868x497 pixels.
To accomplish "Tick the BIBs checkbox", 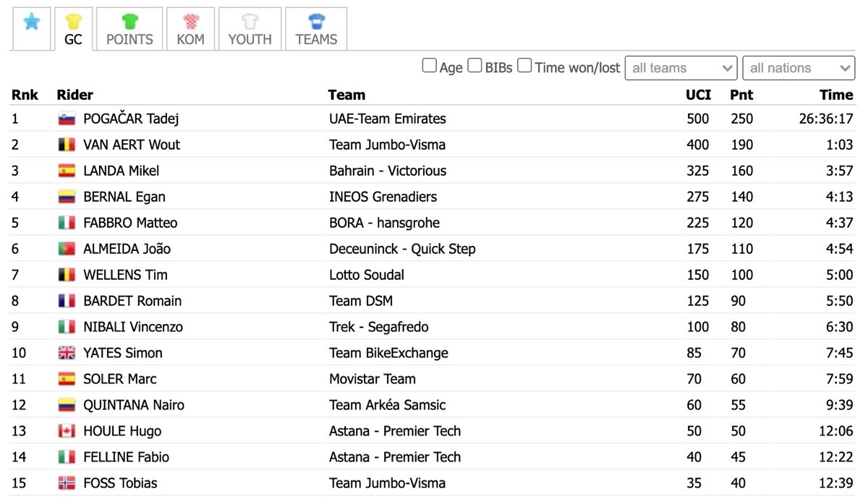I will pyautogui.click(x=475, y=66).
